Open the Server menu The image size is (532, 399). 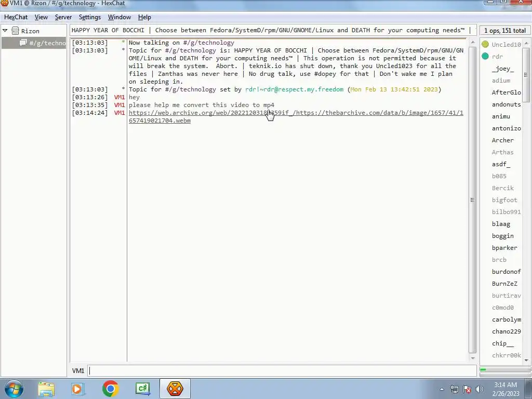click(63, 17)
